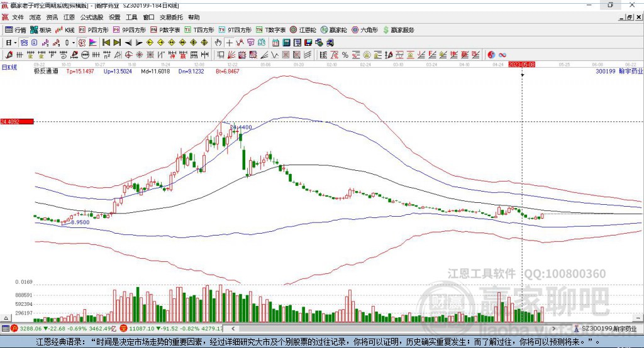Click the infinity loop icon
The image size is (644, 348).
502,55
